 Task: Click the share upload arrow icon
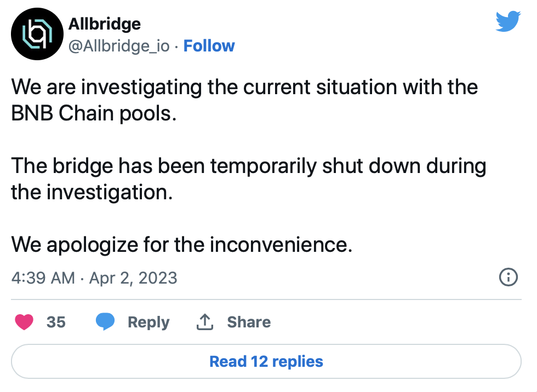point(204,322)
